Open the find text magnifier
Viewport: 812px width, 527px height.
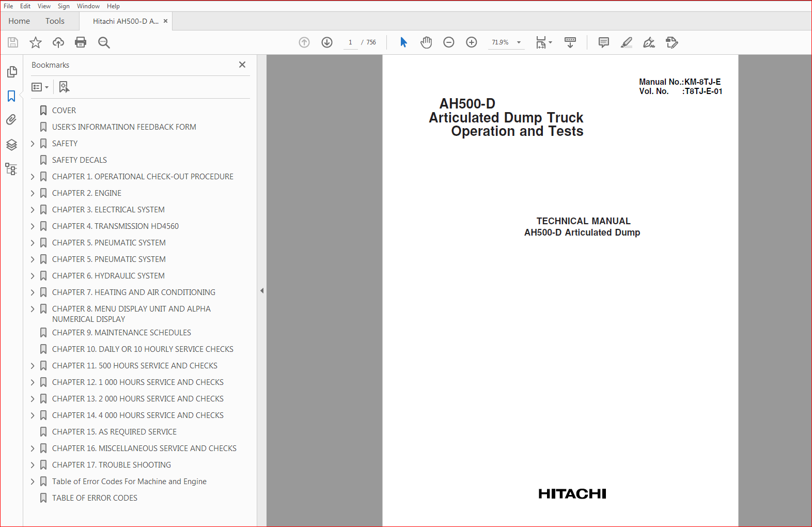104,42
